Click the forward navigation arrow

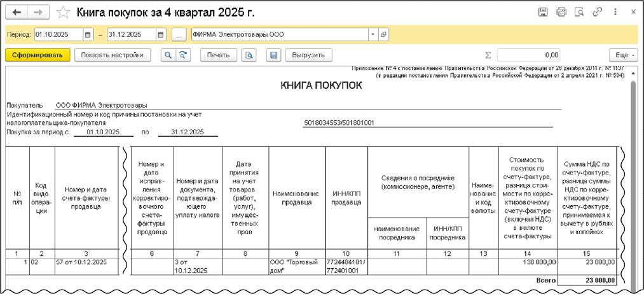click(x=38, y=13)
